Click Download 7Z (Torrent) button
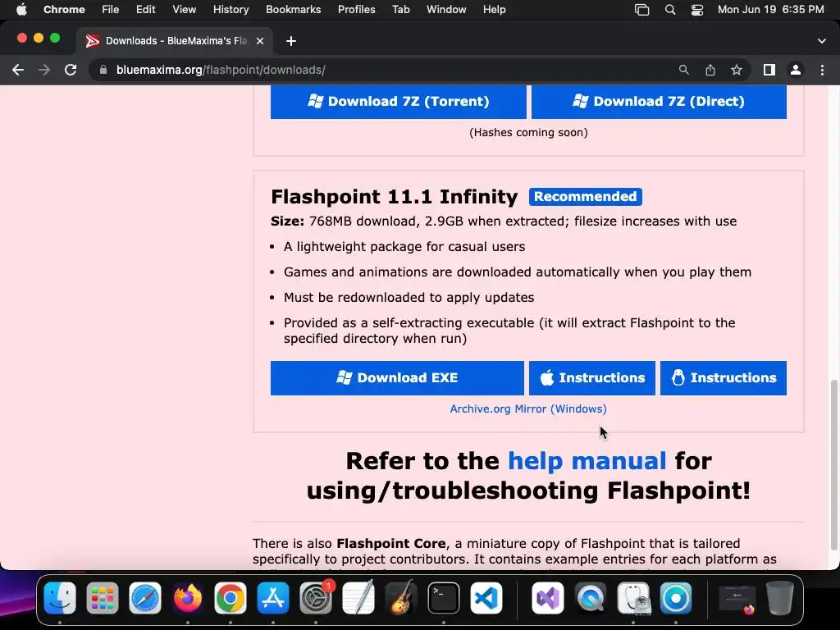Screen dimensions: 840x630 [398, 101]
